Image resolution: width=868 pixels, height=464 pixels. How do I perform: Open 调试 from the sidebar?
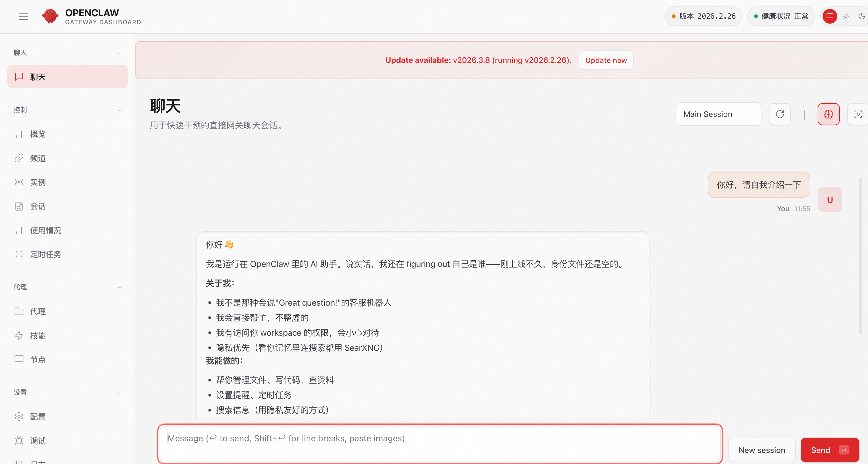click(38, 441)
